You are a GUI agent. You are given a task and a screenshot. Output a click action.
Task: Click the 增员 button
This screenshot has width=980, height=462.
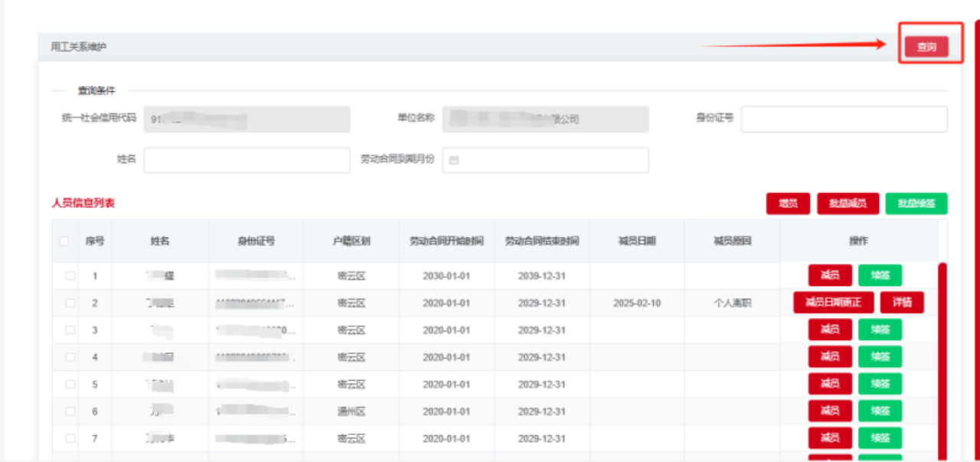788,204
